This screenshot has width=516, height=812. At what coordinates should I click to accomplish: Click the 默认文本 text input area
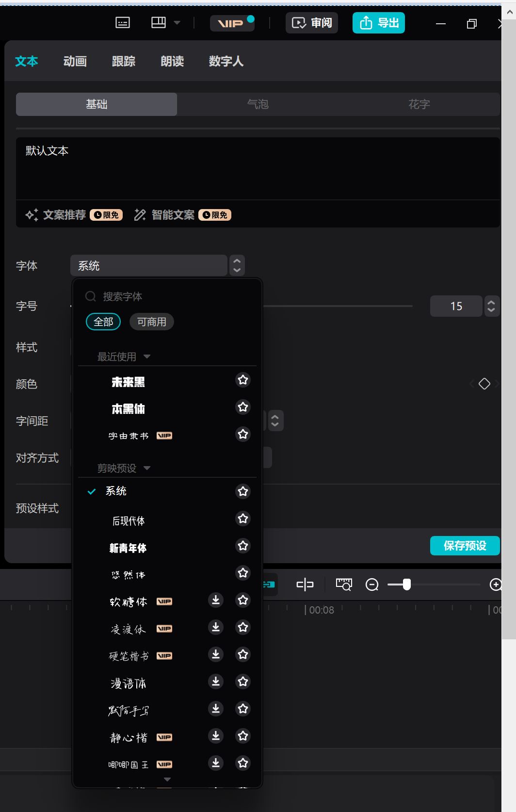click(x=258, y=168)
